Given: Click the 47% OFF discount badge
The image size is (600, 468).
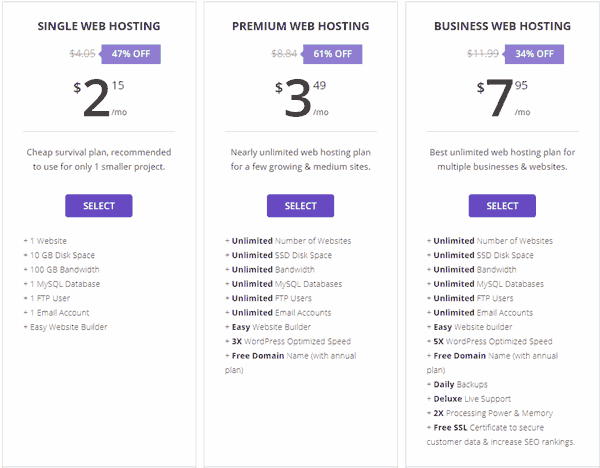Looking at the screenshot, I should [x=131, y=55].
